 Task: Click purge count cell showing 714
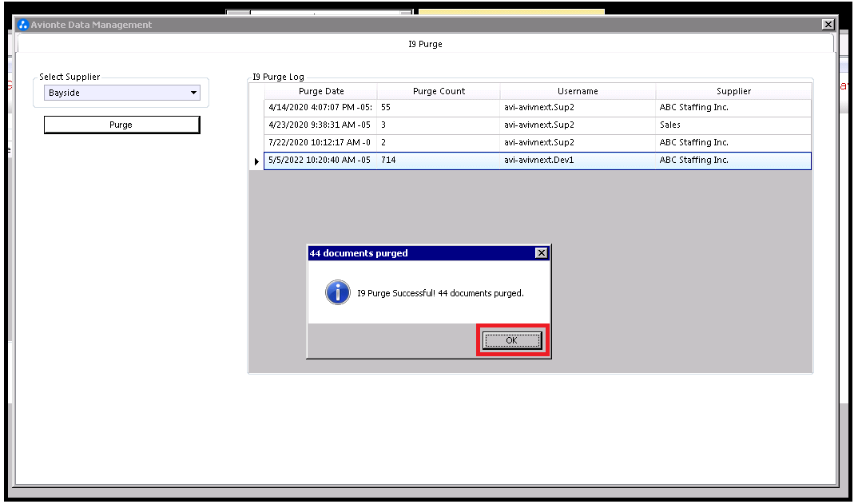(x=439, y=161)
